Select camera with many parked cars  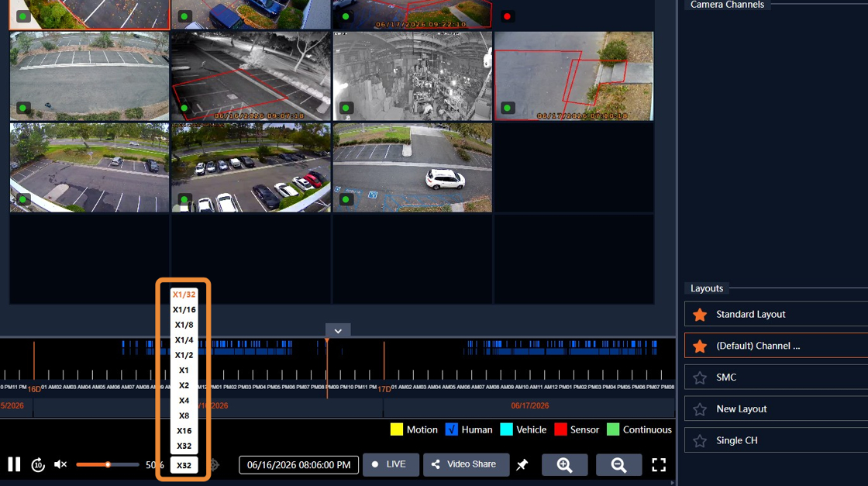click(x=251, y=167)
